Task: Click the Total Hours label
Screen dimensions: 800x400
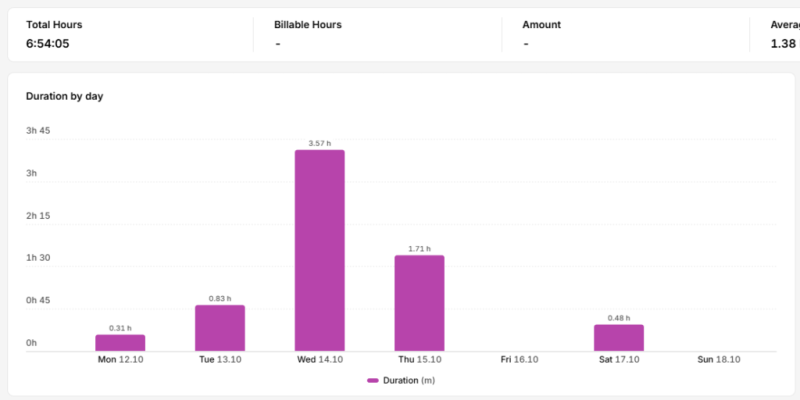Action: (54, 24)
